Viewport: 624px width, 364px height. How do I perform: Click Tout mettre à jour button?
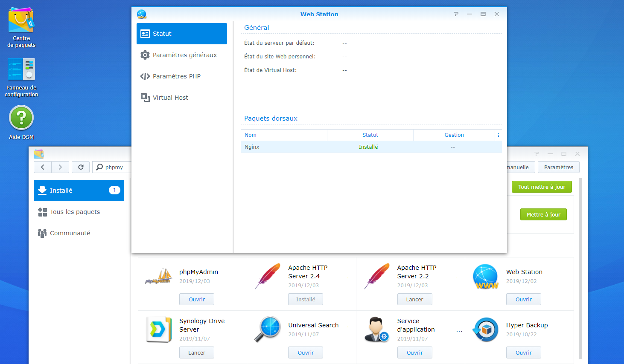tap(542, 187)
